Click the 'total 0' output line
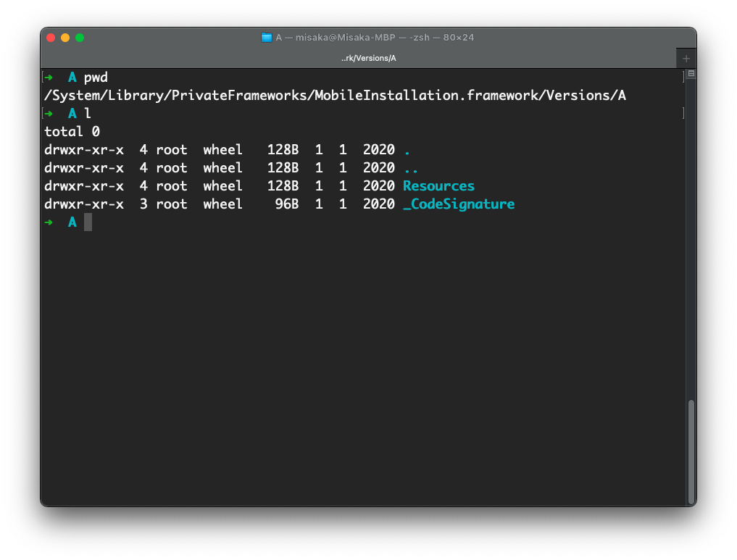Viewport: 737px width, 560px height. [72, 132]
